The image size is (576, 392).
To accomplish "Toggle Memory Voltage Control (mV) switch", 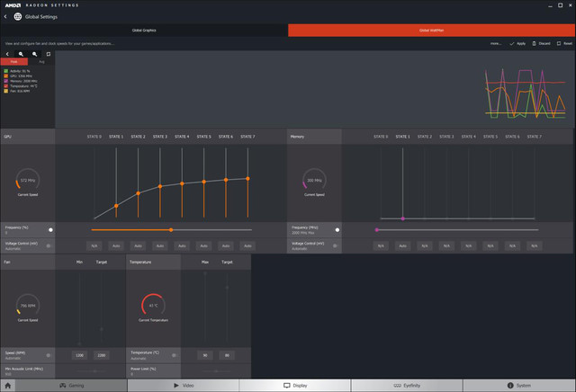I will 335,245.
